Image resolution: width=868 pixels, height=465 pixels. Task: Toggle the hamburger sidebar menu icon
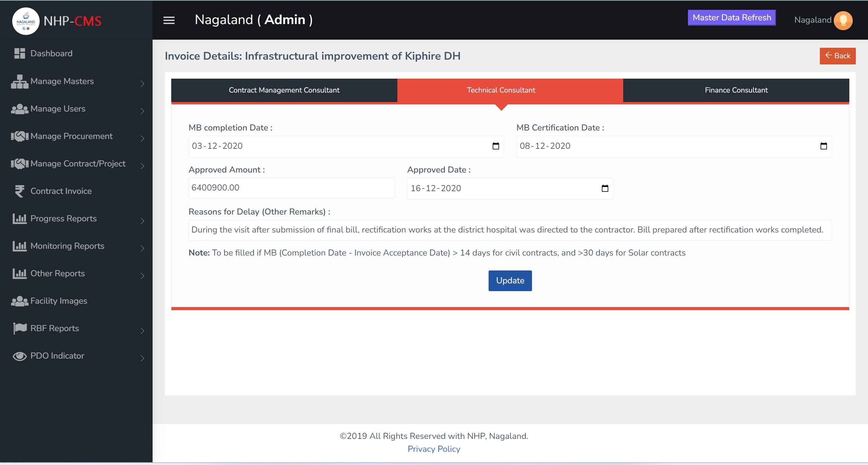click(169, 20)
